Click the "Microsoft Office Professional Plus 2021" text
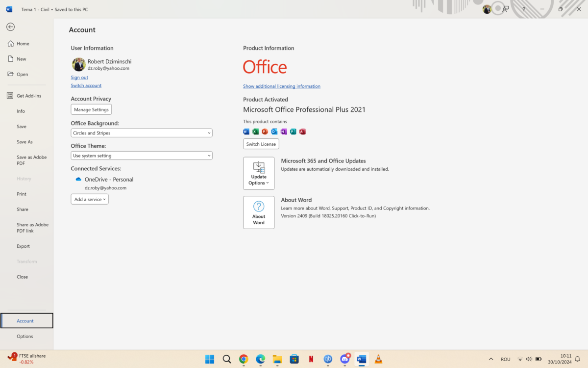This screenshot has height=368, width=588. 304,109
